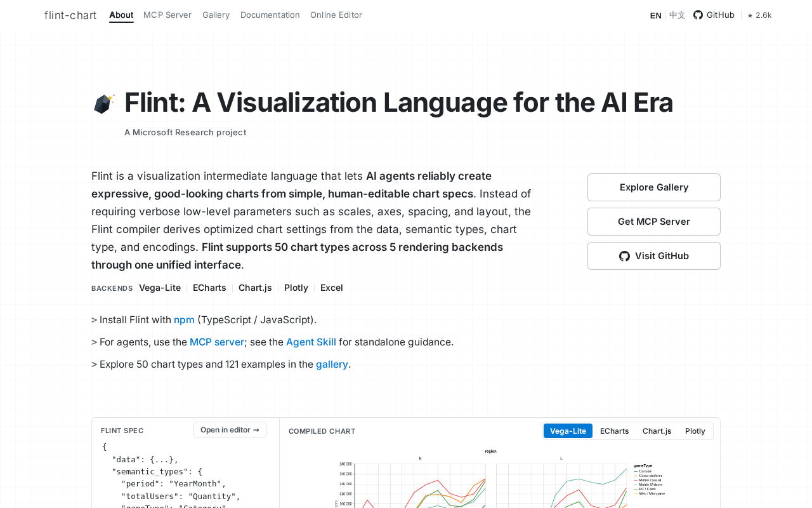
Task: Select the Vega-Lite backend label
Action: (x=160, y=288)
